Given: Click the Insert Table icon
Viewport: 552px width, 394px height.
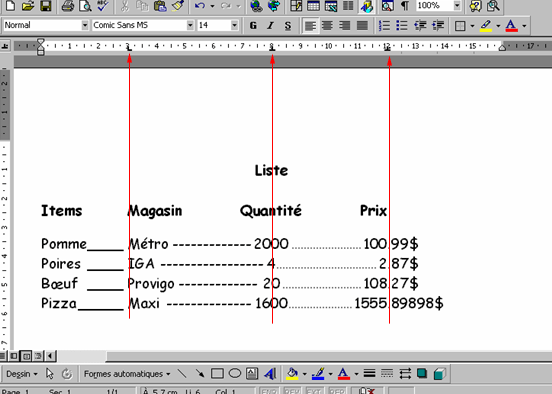Looking at the screenshot, I should (313, 5).
